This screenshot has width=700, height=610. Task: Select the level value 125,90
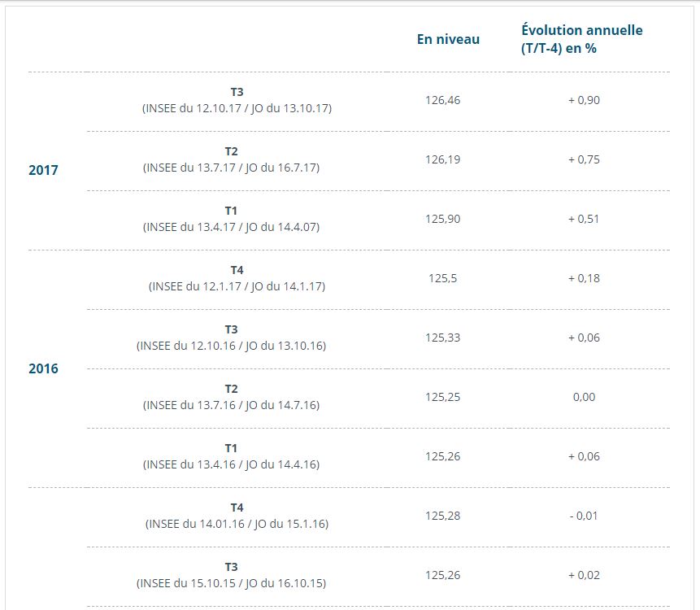(x=442, y=219)
